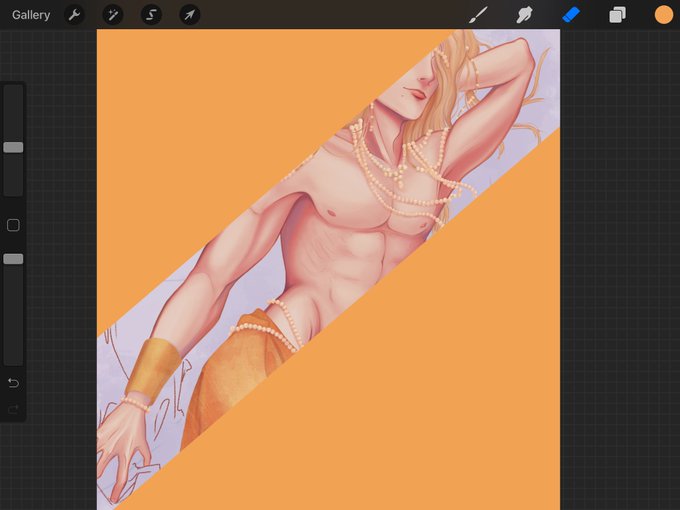
Task: Tap the gold bracelet on the canvas artwork
Action: (x=152, y=369)
